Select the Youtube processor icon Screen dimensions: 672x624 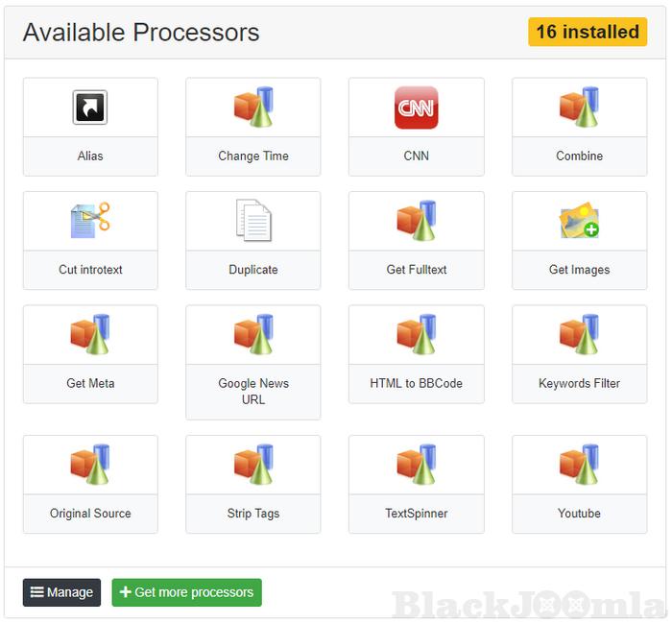click(x=579, y=465)
